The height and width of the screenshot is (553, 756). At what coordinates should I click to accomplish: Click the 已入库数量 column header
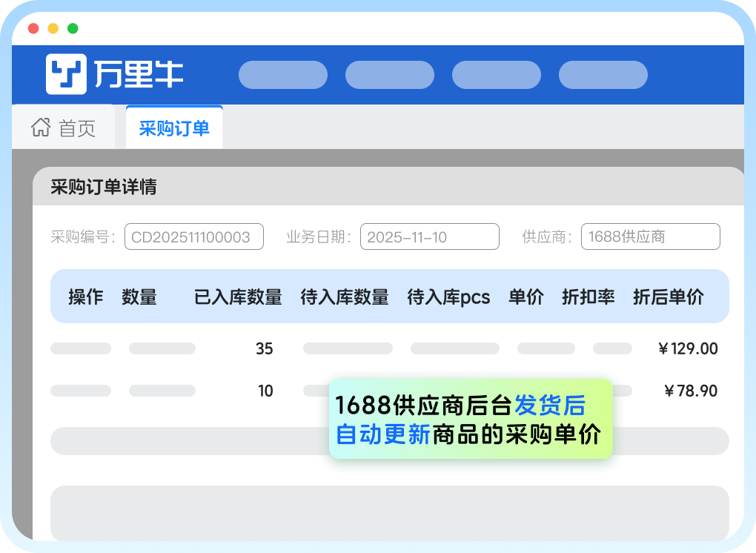click(x=238, y=297)
